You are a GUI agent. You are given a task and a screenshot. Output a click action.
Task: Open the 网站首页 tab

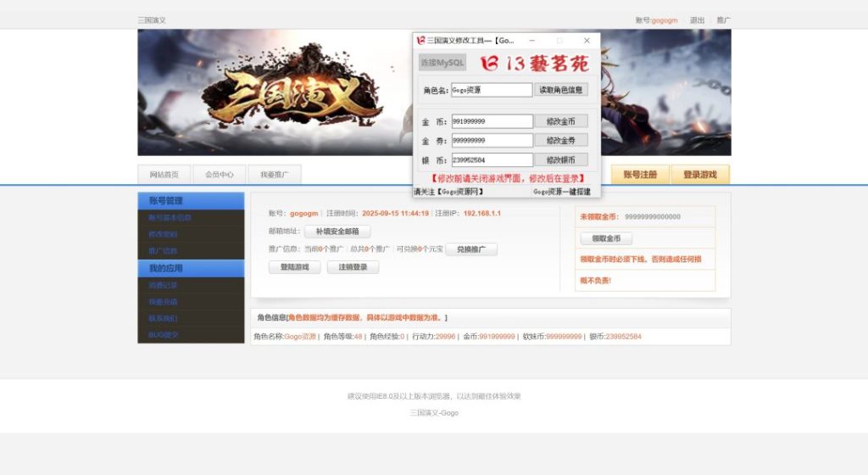[x=164, y=175]
